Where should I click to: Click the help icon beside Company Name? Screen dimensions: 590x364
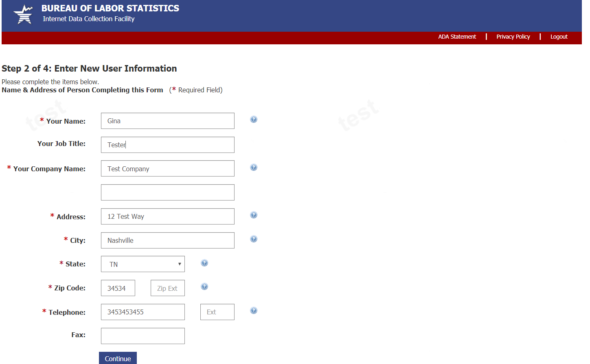coord(254,168)
